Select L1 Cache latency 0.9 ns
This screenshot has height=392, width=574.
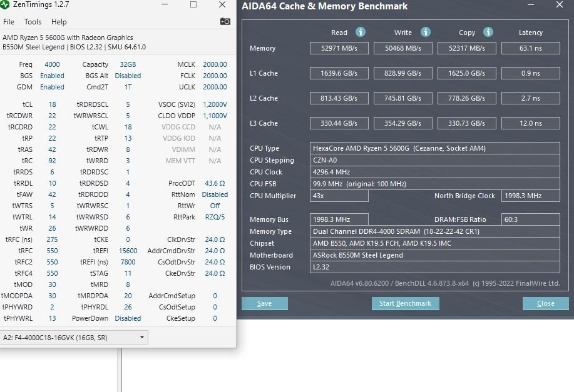pyautogui.click(x=530, y=73)
